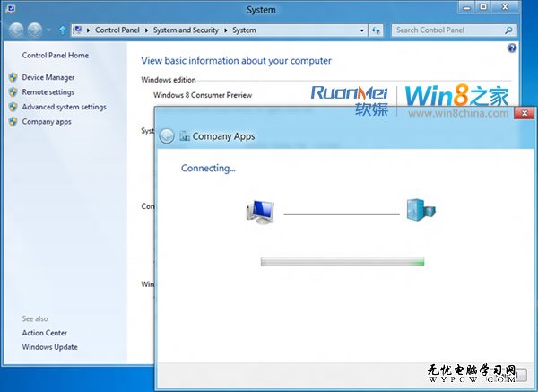Click the shield icon beside Device Manager
538x392 pixels.
point(13,77)
